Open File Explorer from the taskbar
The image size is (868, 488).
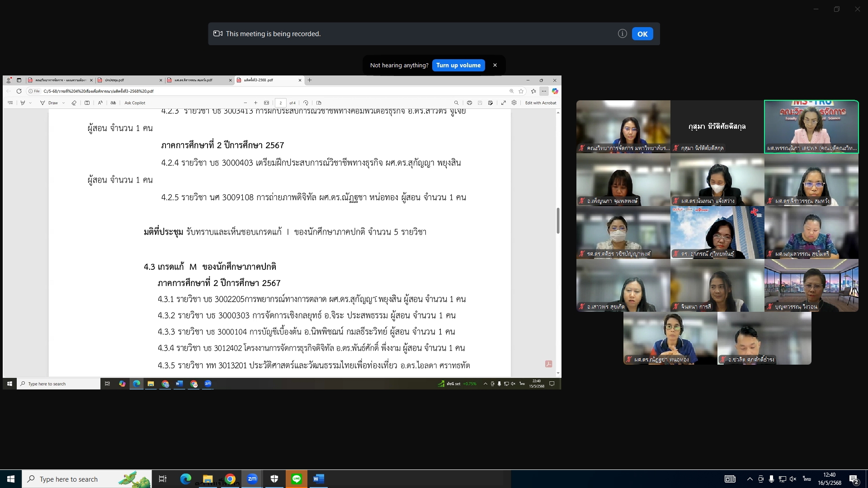[208, 479]
